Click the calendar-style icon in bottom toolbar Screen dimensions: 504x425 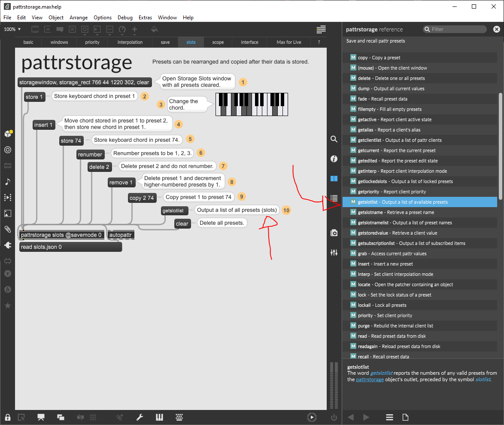click(x=179, y=417)
